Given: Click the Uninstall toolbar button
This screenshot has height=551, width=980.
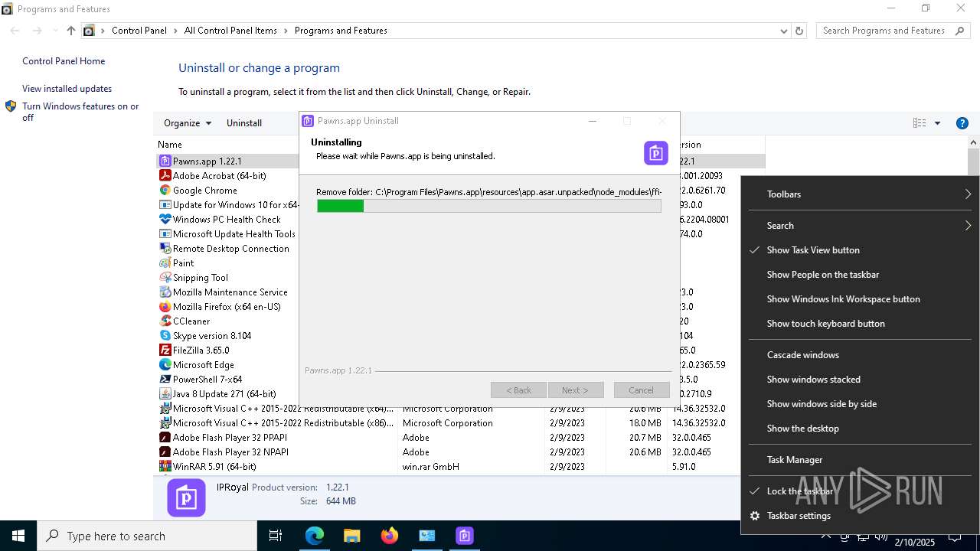Looking at the screenshot, I should click(x=244, y=123).
